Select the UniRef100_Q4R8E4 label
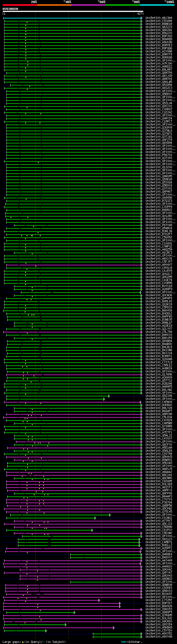This screenshot has width=177, height=644. (x=159, y=554)
